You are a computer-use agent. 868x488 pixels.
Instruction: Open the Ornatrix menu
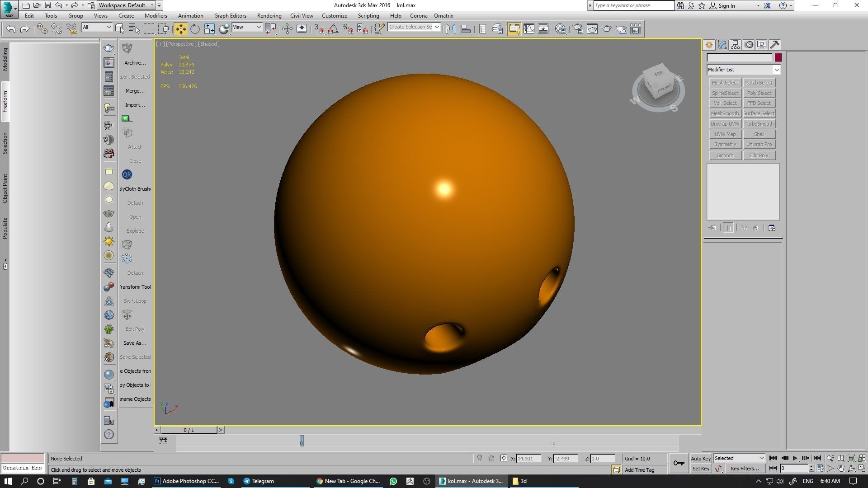443,16
